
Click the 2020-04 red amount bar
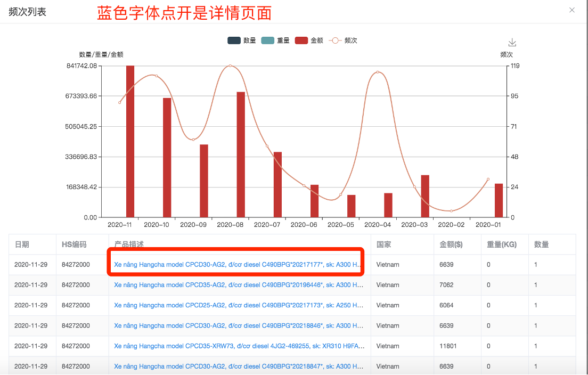click(388, 205)
